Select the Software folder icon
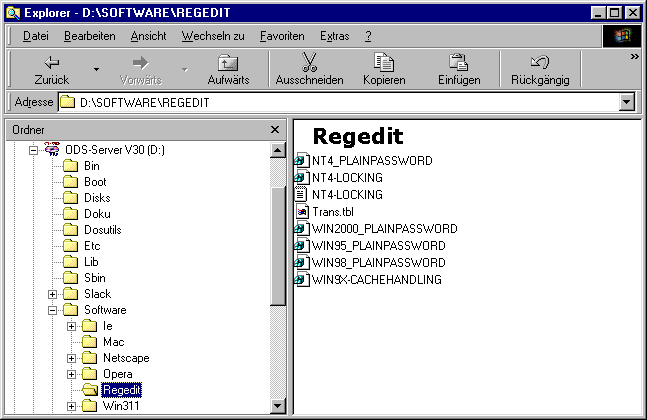Image resolution: width=647 pixels, height=420 pixels. (x=71, y=310)
